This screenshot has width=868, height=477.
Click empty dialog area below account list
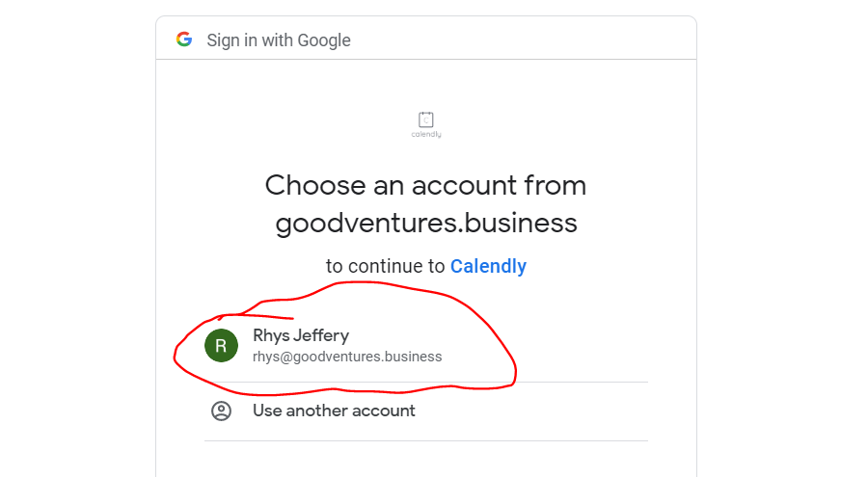(x=425, y=461)
